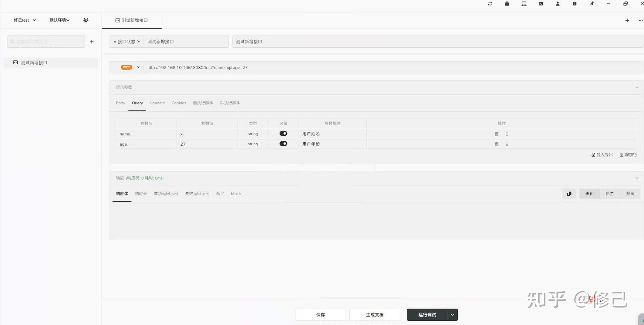Open the help icon in the title bar

pos(575,4)
